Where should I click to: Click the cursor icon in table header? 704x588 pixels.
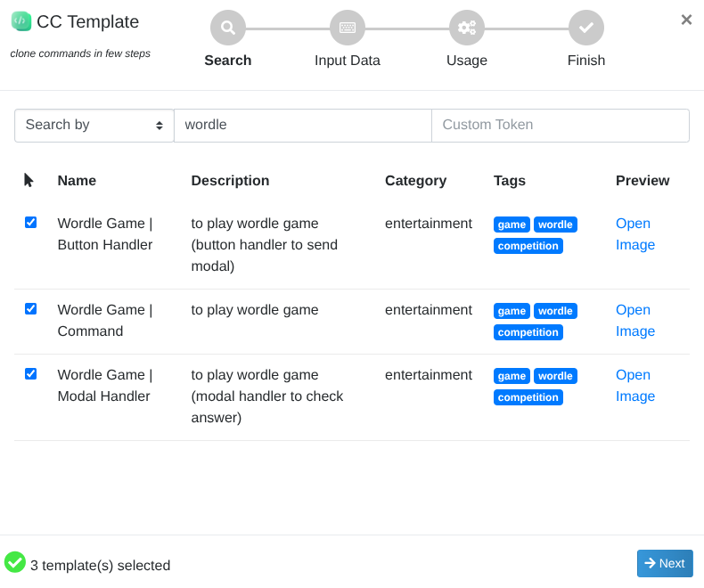tap(29, 180)
